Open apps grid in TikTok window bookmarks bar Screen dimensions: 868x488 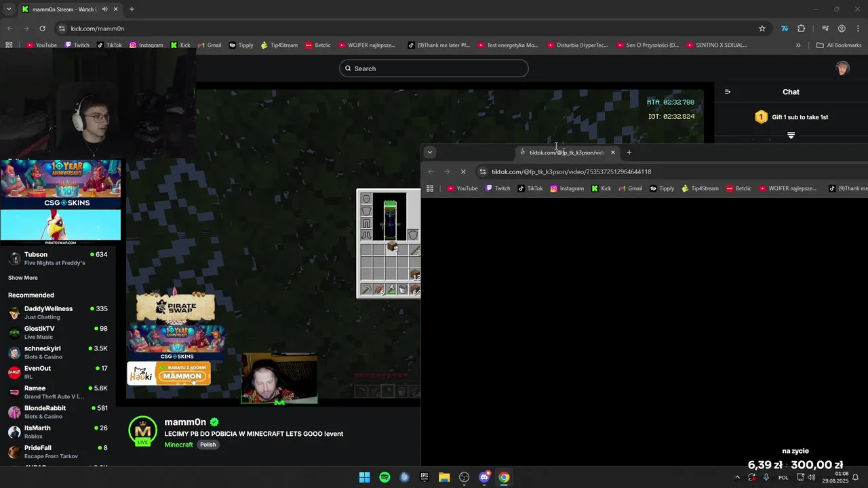click(x=429, y=188)
